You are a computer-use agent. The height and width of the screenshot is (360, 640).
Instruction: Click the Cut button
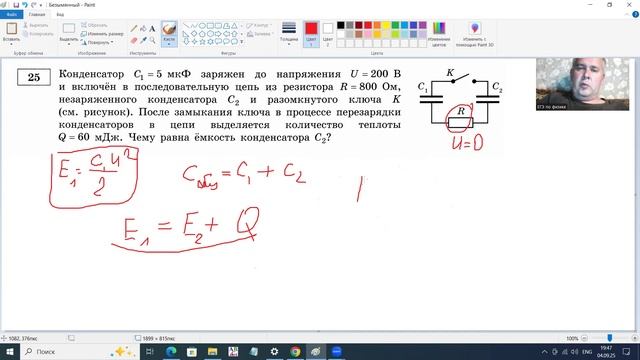click(36, 25)
